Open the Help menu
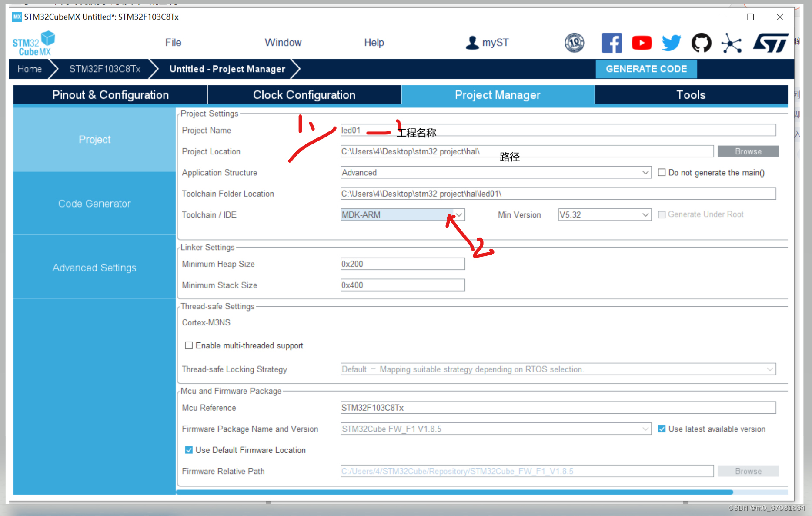 374,43
